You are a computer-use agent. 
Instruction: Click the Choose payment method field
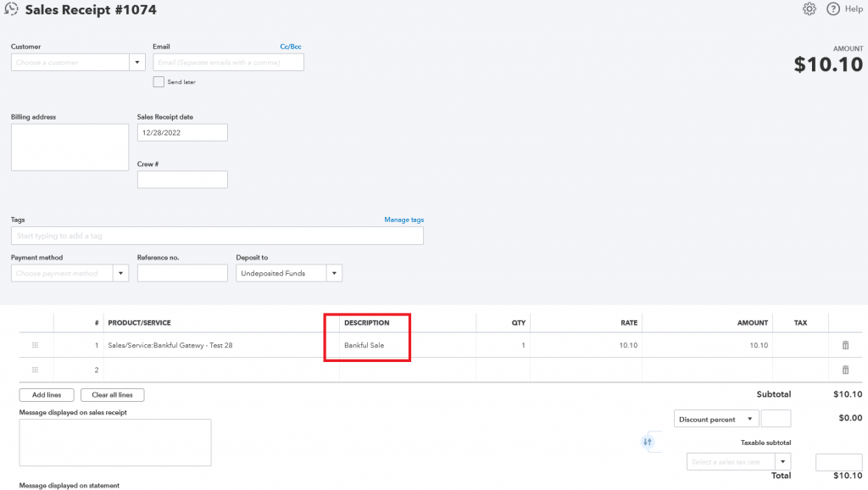point(62,273)
